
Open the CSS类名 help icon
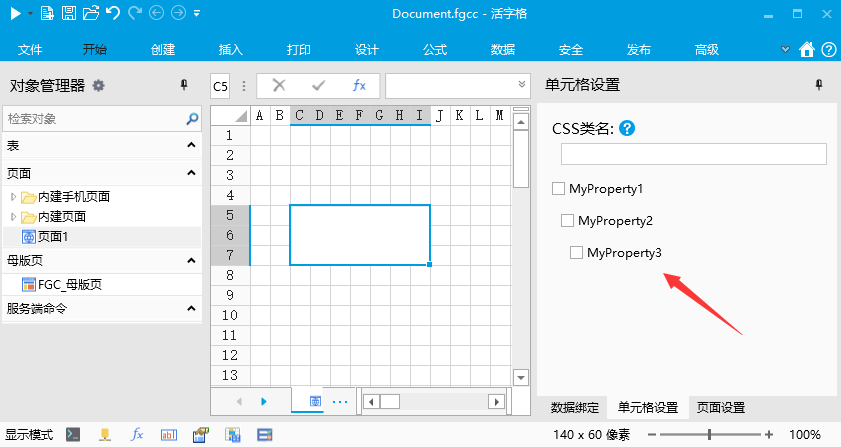pyautogui.click(x=627, y=128)
